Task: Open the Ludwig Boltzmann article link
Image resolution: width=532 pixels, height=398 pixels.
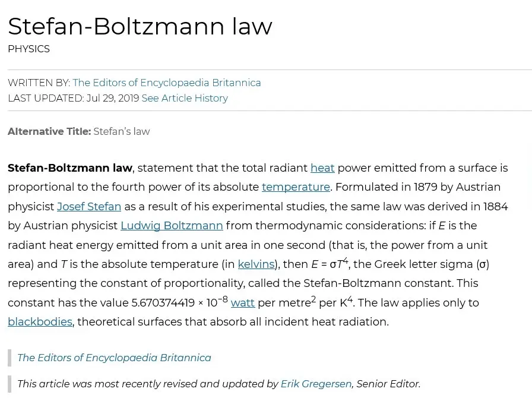Action: [x=172, y=226]
